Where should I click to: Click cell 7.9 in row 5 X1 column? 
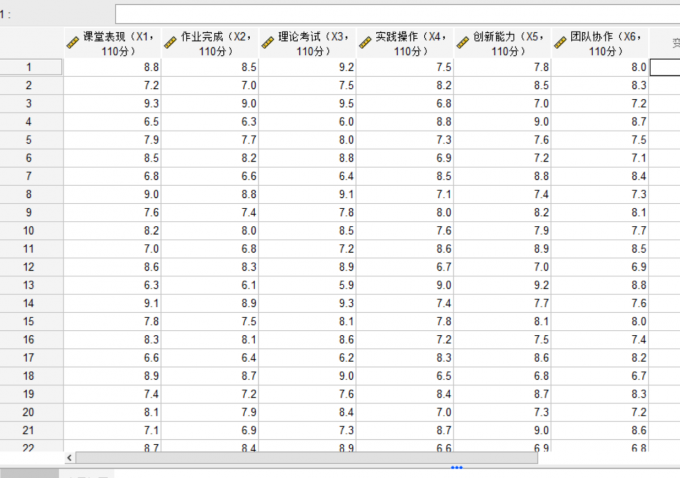[x=112, y=140]
